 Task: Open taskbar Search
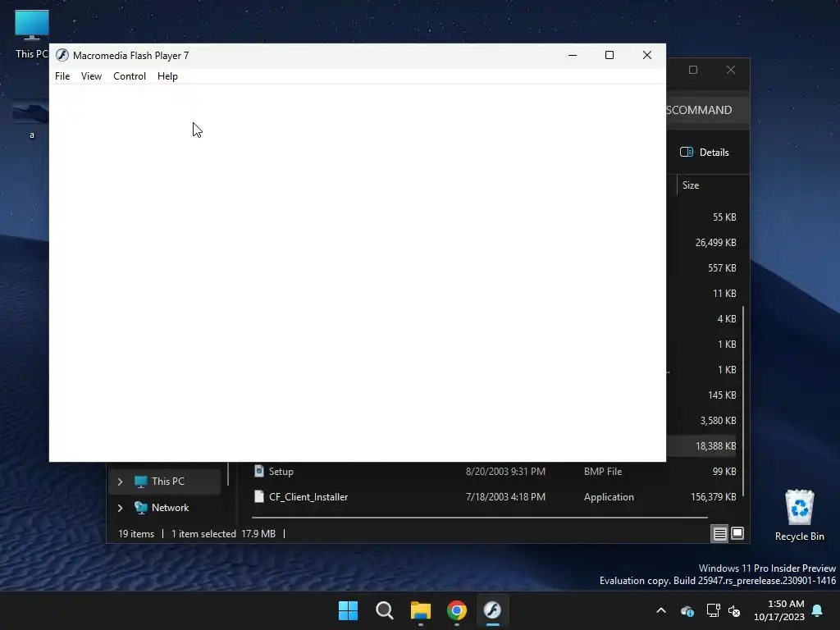pos(384,610)
